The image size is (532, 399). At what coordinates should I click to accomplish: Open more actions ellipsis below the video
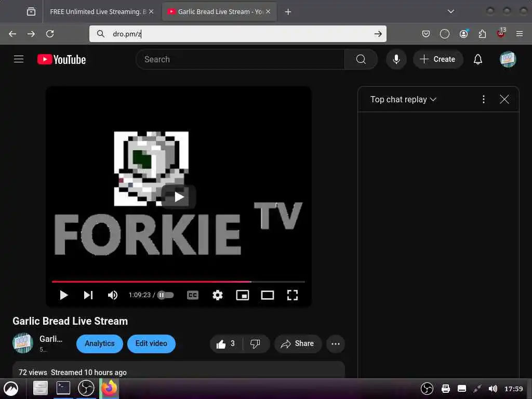336,344
